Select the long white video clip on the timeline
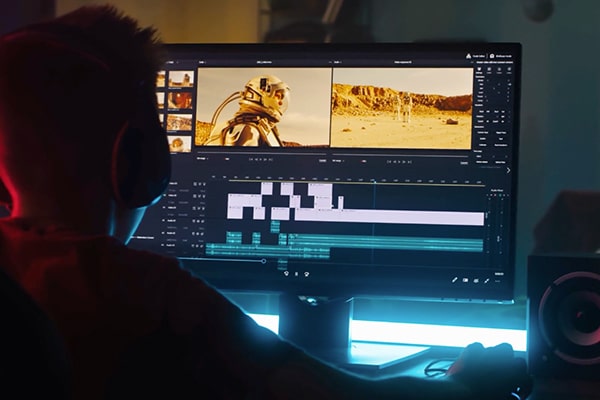 click(389, 217)
